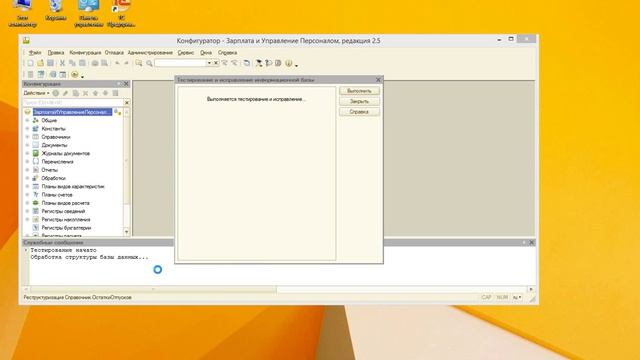
Task: Open the Администрирование menu
Action: (150, 53)
